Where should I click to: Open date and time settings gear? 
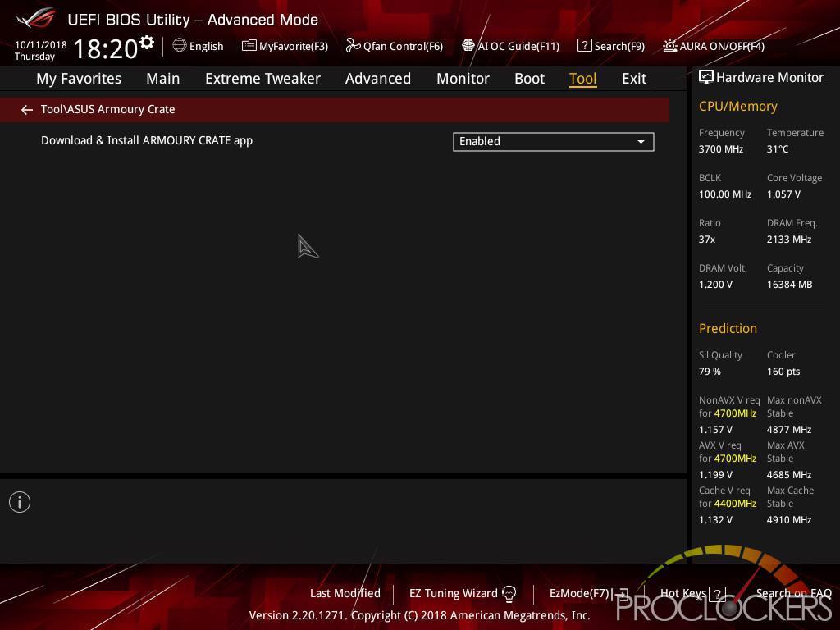pyautogui.click(x=146, y=43)
